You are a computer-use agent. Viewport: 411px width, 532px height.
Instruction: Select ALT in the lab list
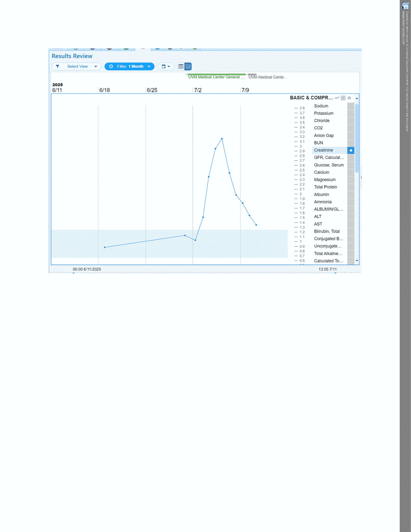[318, 217]
